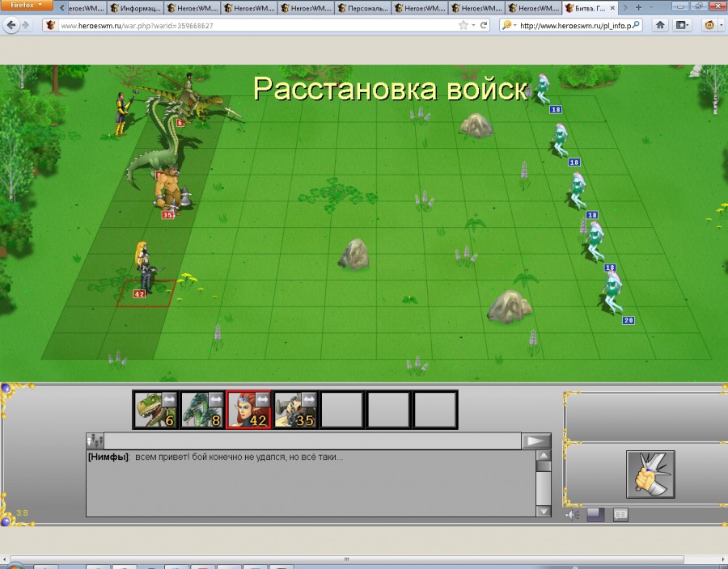
Task: Reload the page
Action: coord(484,26)
